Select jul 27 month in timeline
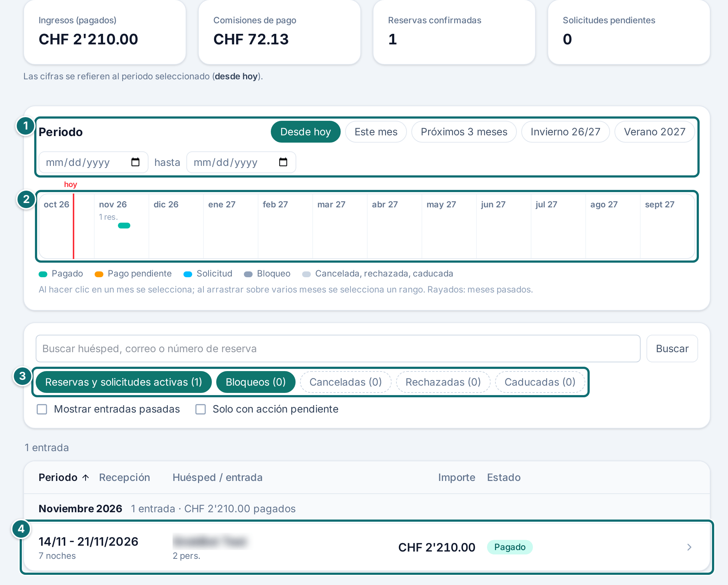 (x=558, y=226)
